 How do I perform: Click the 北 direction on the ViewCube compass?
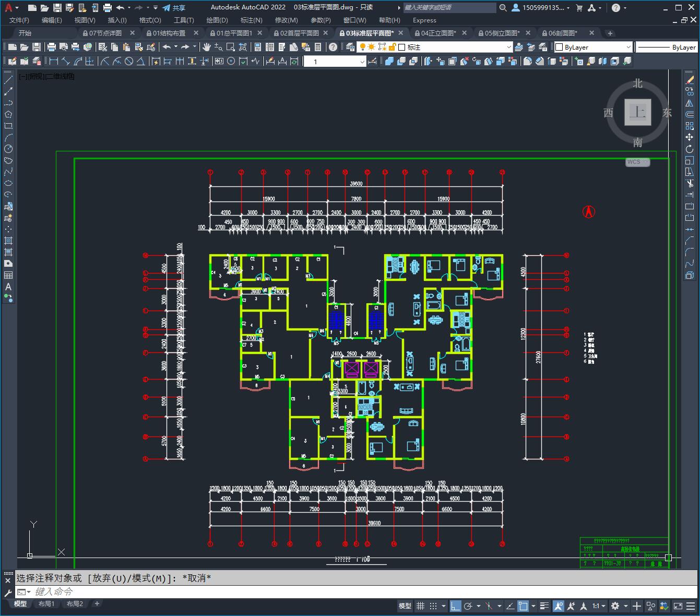637,84
